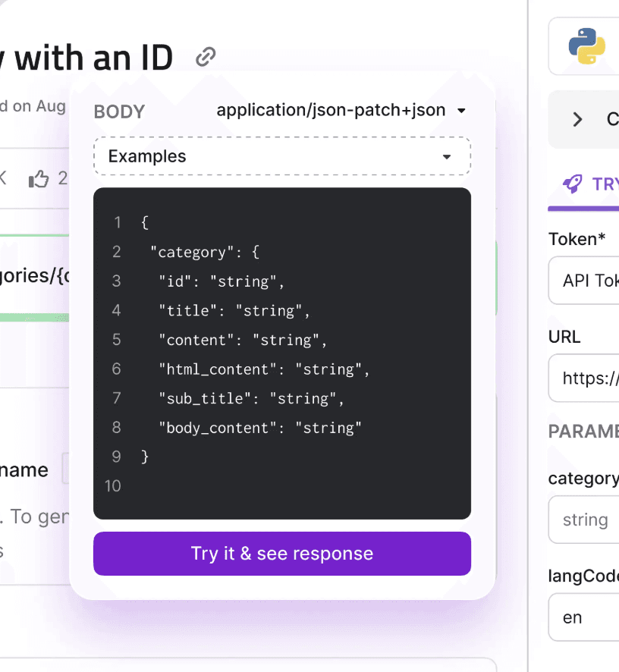Click inside the JSON body code editor

click(282, 353)
